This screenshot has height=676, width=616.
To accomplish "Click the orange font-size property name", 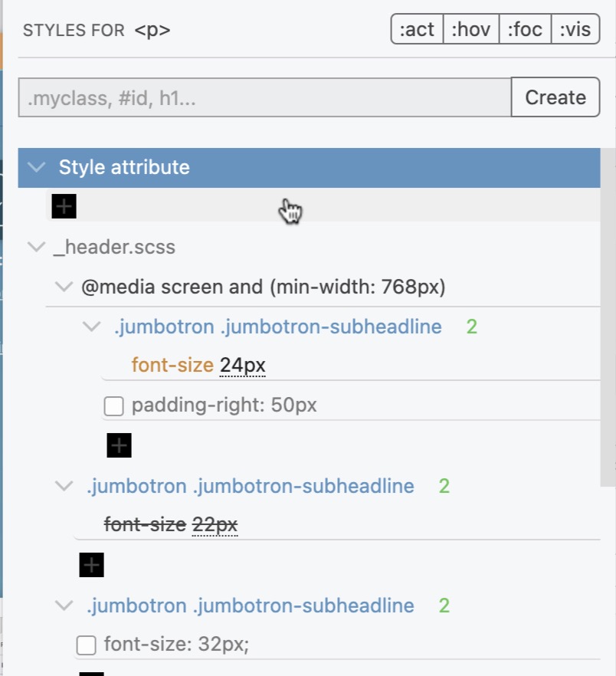I will [x=172, y=365].
